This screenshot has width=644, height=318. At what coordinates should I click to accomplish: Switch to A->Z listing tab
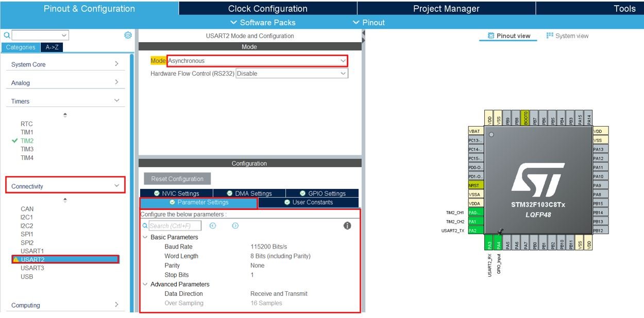coord(52,47)
